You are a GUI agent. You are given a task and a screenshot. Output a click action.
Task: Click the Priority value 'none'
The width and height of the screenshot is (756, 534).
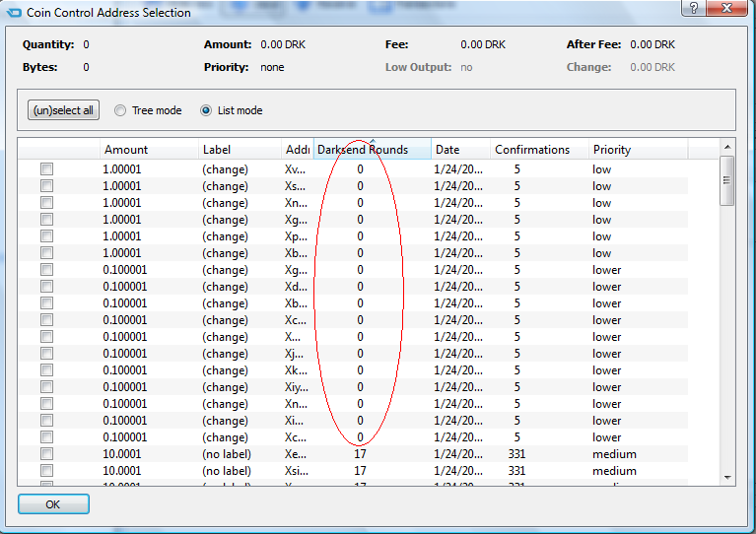272,67
